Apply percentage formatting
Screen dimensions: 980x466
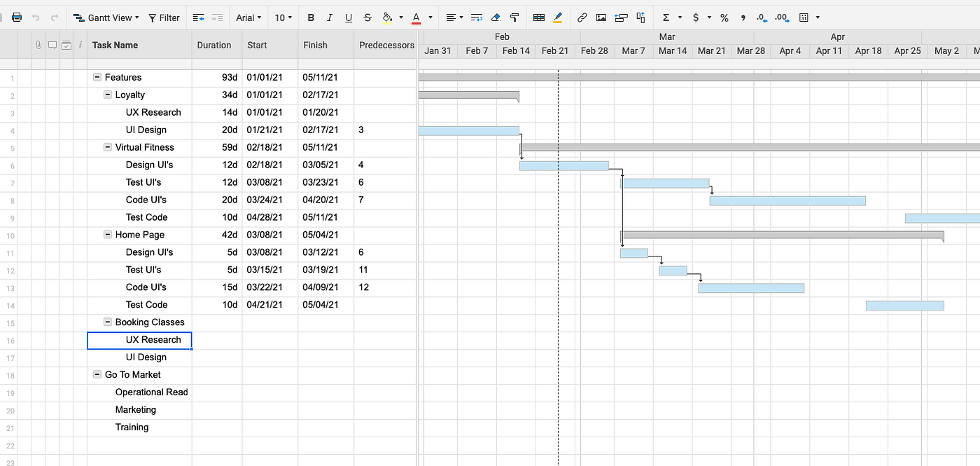pyautogui.click(x=724, y=17)
